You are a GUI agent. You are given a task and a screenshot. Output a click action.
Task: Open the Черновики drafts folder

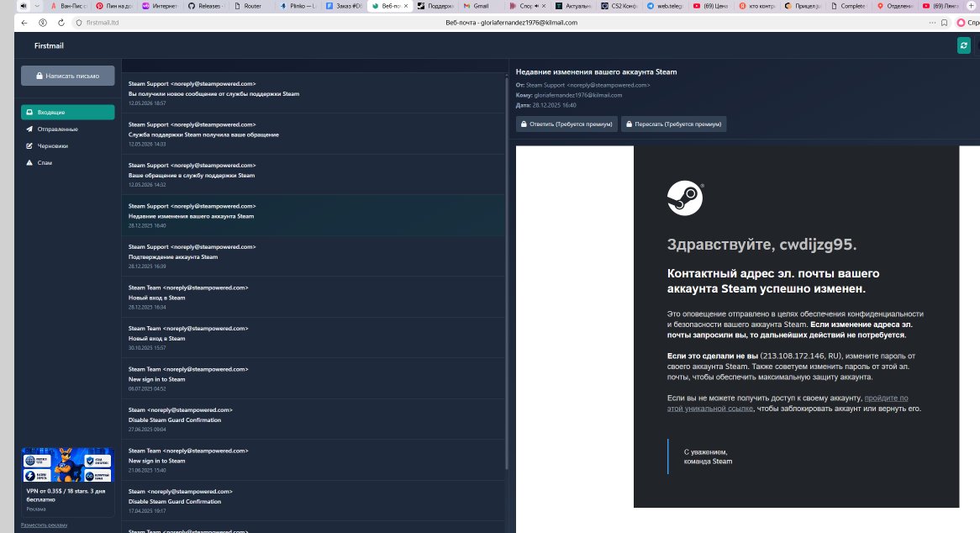click(x=67, y=145)
